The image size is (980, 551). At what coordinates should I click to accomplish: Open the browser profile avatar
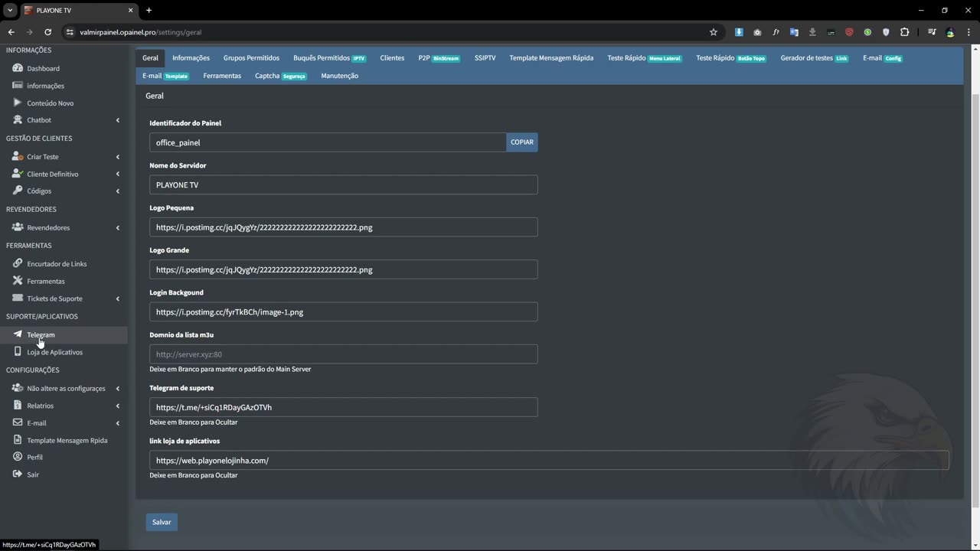tap(950, 32)
